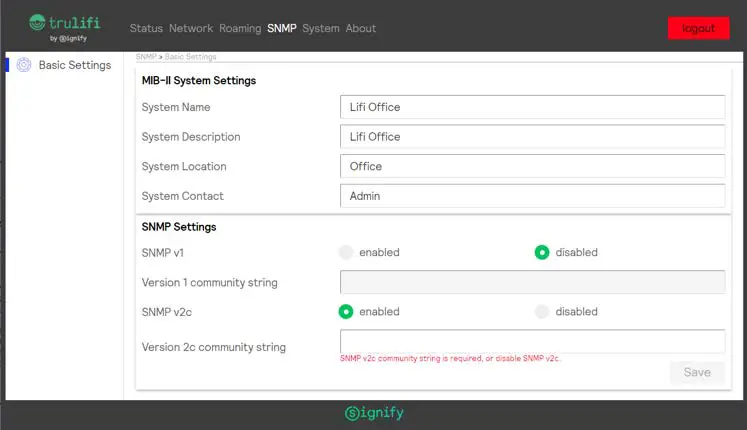Click the red logout button
747x430 pixels.
698,28
